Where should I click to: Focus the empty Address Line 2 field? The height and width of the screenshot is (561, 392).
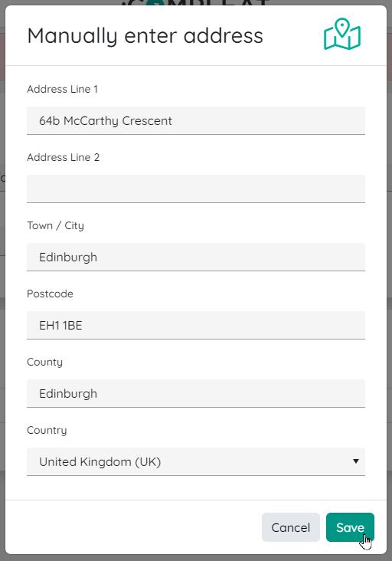coord(196,189)
